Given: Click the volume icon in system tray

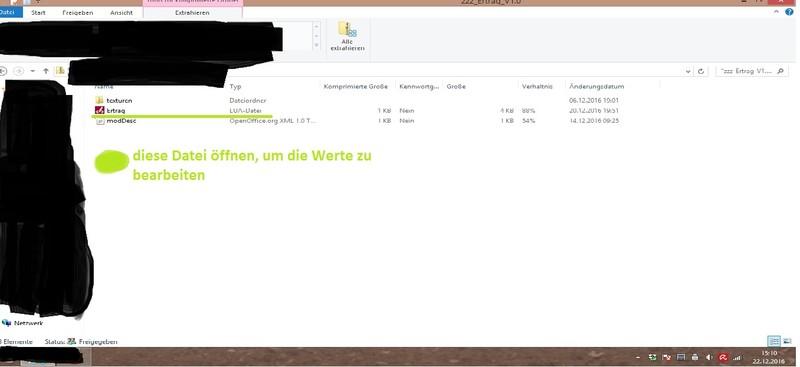Looking at the screenshot, I should coord(709,357).
